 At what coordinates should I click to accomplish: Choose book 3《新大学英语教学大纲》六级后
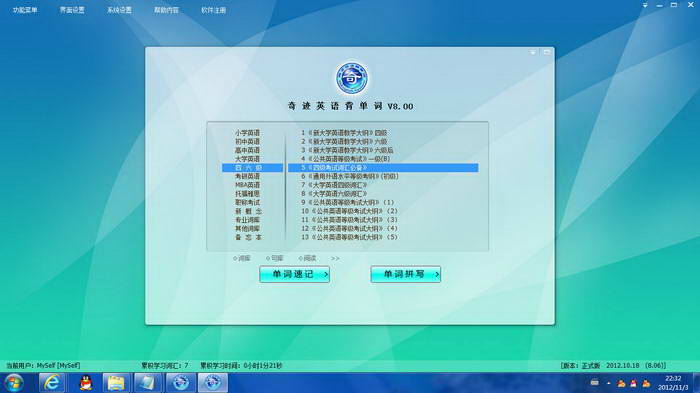[347, 150]
